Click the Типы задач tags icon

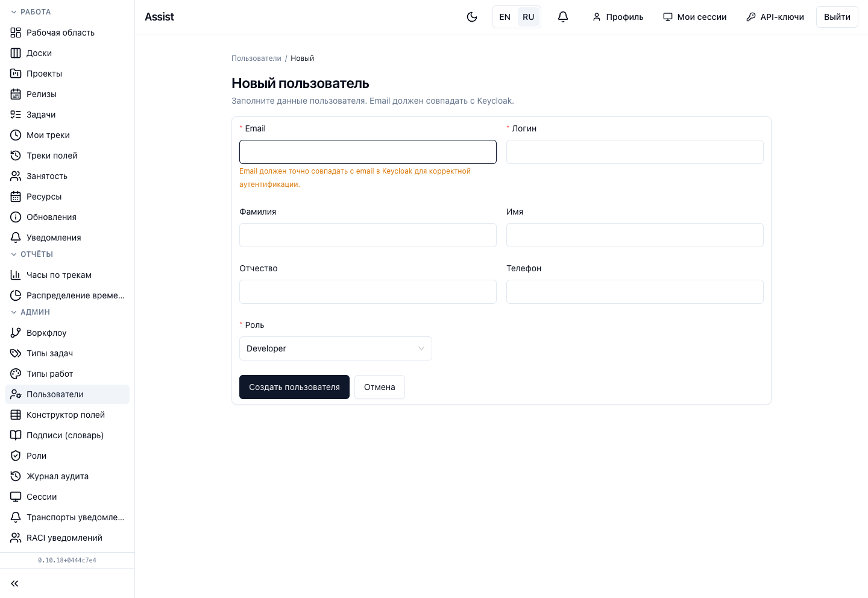[16, 353]
